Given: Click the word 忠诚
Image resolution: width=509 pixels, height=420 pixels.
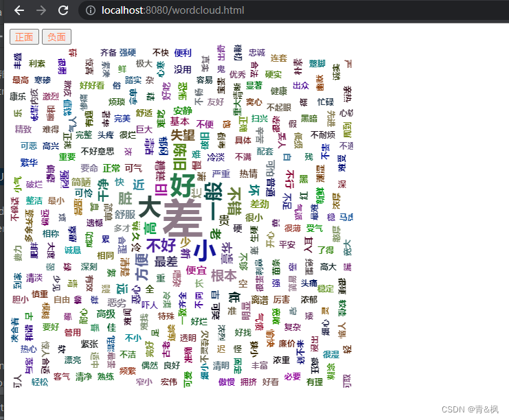Looking at the screenshot, I should (257, 52).
